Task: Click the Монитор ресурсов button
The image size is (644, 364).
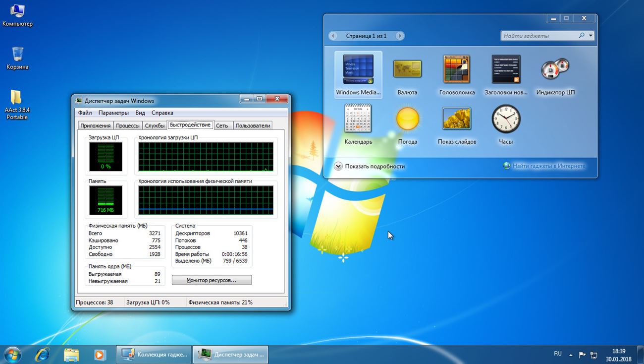Action: pos(212,280)
